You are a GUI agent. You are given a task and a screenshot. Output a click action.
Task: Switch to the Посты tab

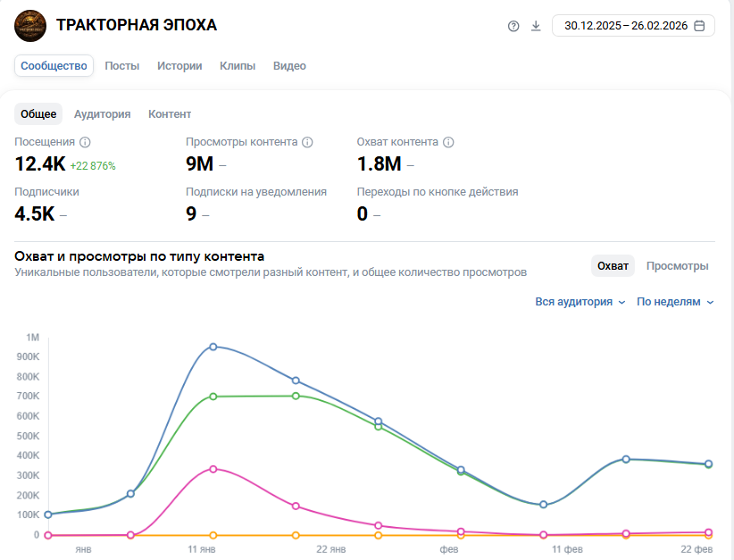121,66
